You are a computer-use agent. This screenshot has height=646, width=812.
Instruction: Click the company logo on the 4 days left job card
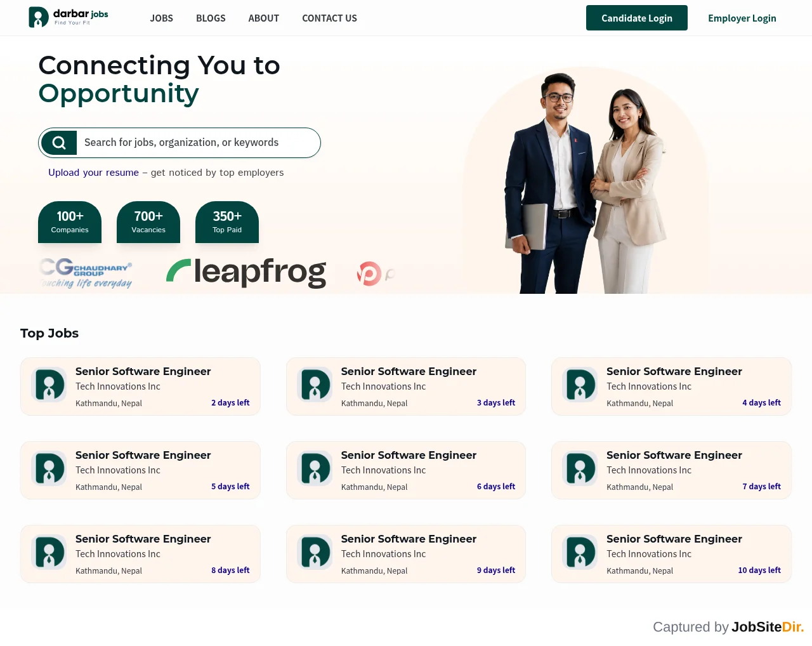[x=580, y=385]
